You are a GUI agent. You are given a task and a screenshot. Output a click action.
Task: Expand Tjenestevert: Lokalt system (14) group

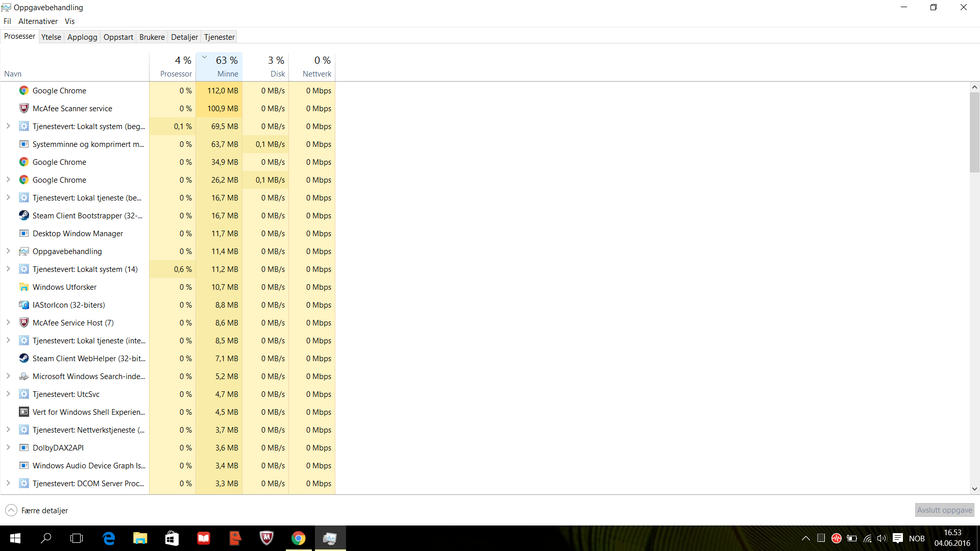pos(8,269)
